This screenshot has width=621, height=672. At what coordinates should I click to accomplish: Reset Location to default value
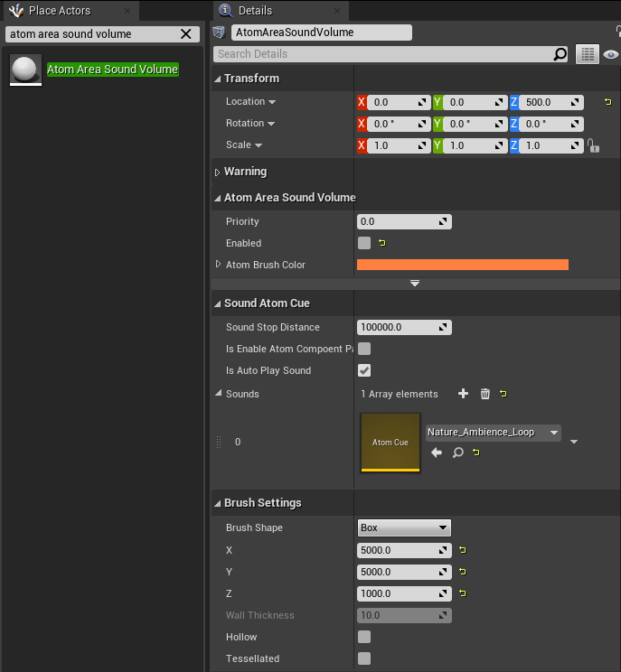pos(607,102)
